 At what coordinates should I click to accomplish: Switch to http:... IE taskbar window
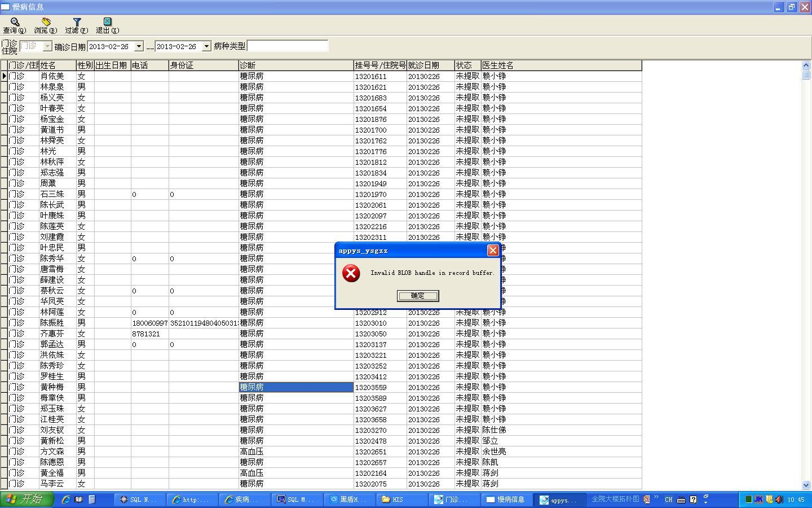coord(193,500)
